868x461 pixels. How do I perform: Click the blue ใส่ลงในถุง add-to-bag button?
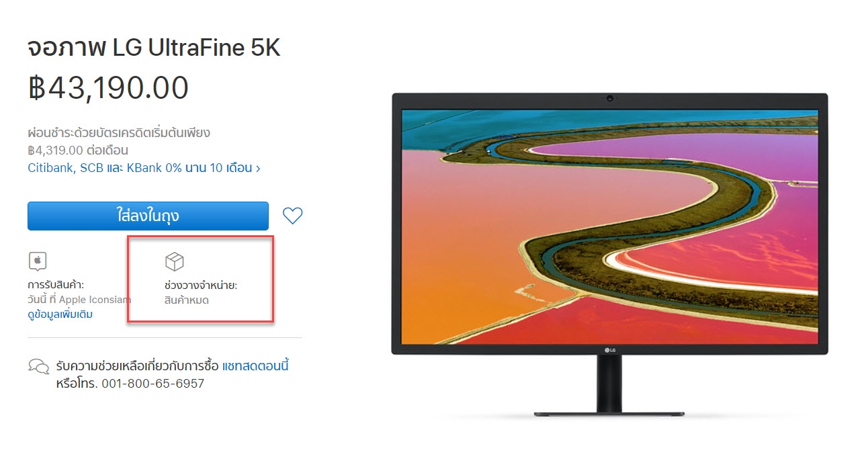(148, 216)
